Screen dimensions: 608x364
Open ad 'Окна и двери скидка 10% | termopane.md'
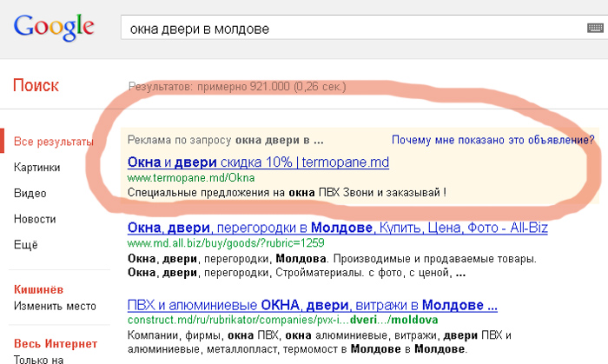pos(258,162)
